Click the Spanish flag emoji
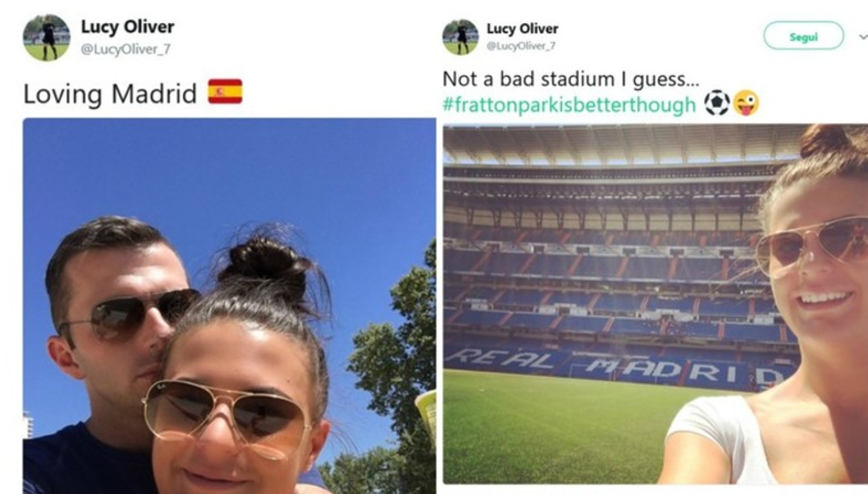This screenshot has height=494, width=868. (x=225, y=91)
